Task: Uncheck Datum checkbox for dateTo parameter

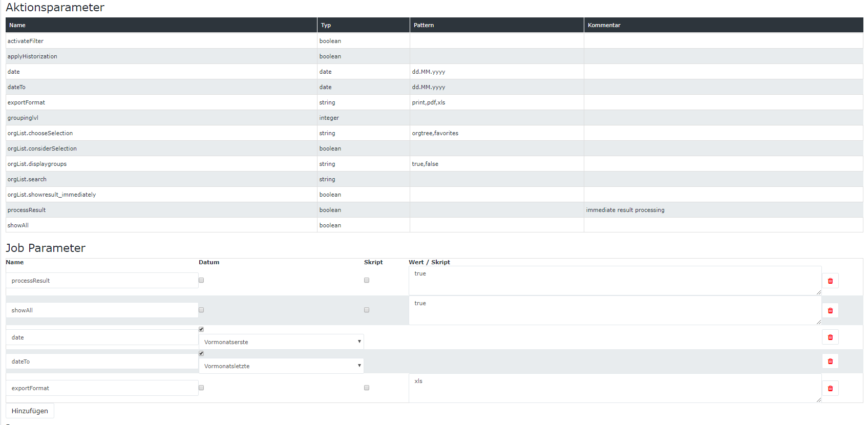Action: click(x=201, y=353)
